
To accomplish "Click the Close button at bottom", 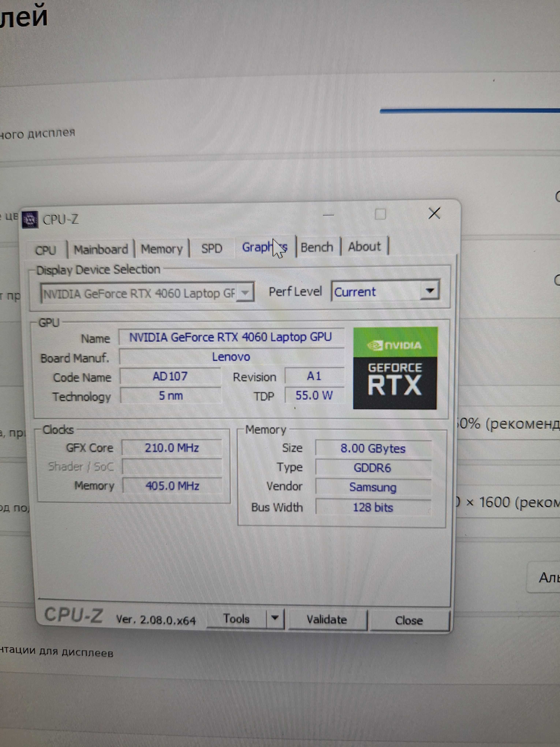I will pos(409,620).
